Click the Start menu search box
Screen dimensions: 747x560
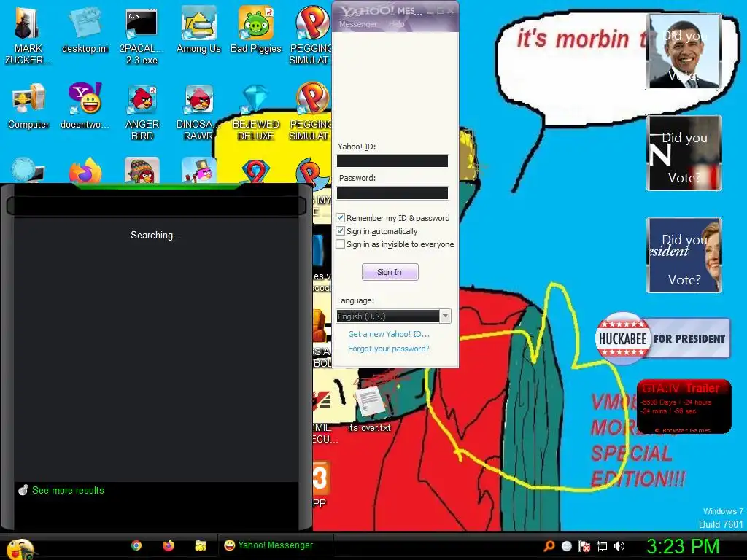(156, 206)
